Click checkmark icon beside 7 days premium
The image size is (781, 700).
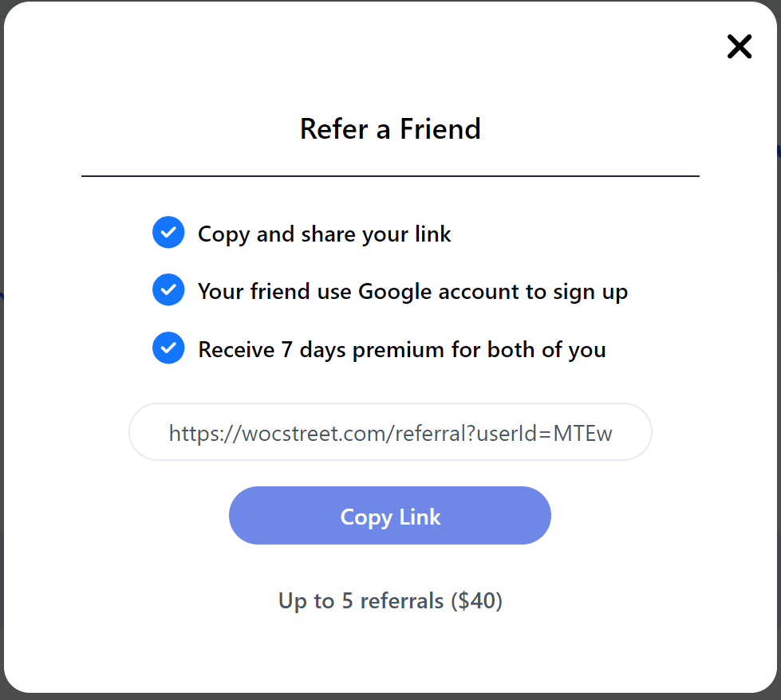pos(168,348)
